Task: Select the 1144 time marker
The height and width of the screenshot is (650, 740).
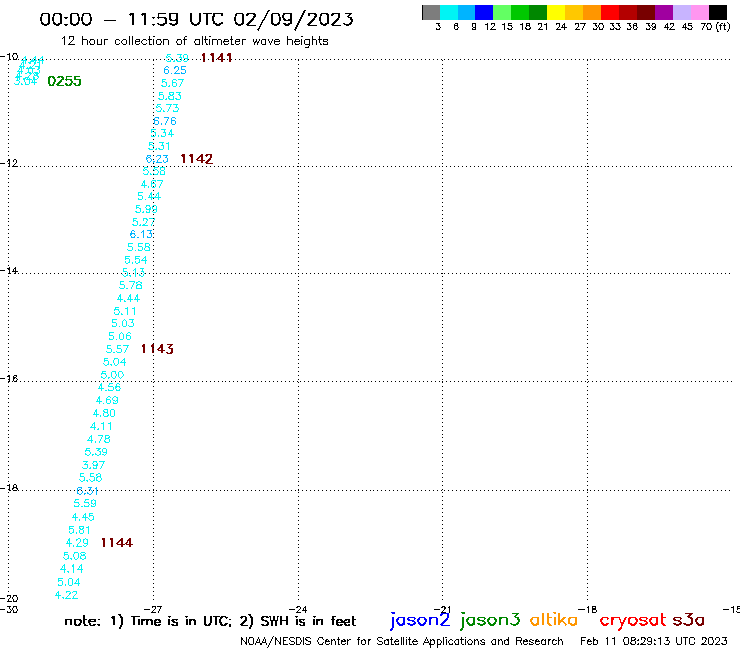Action: pyautogui.click(x=117, y=543)
